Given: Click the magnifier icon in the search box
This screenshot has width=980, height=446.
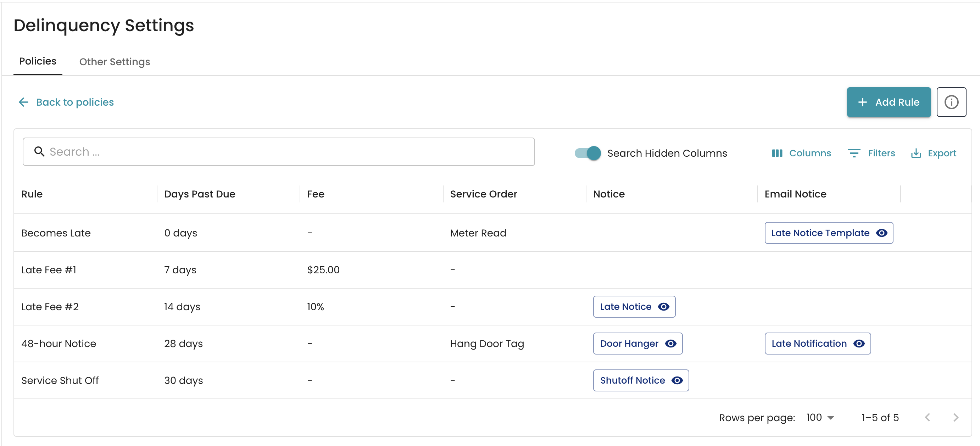Looking at the screenshot, I should click(39, 151).
